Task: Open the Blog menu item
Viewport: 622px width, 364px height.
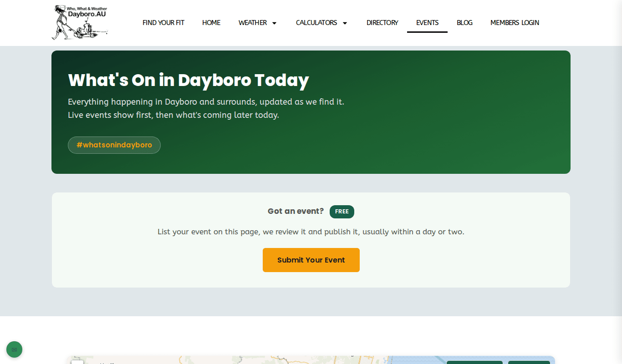Action: click(464, 23)
